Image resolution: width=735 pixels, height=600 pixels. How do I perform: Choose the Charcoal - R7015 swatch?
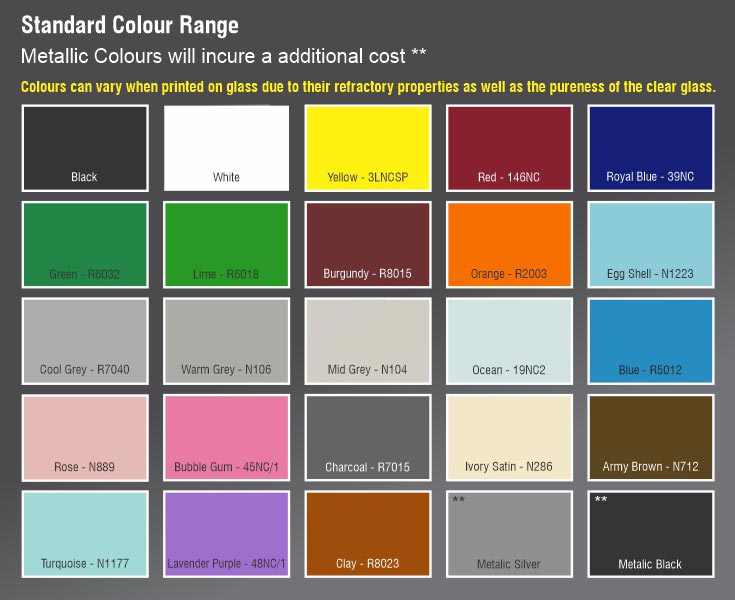pyautogui.click(x=368, y=437)
